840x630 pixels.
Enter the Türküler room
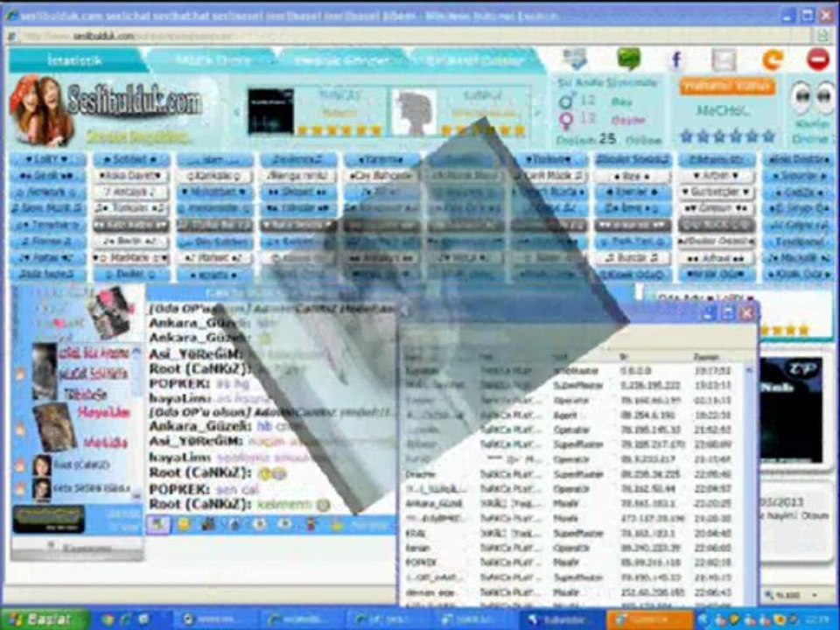click(130, 208)
